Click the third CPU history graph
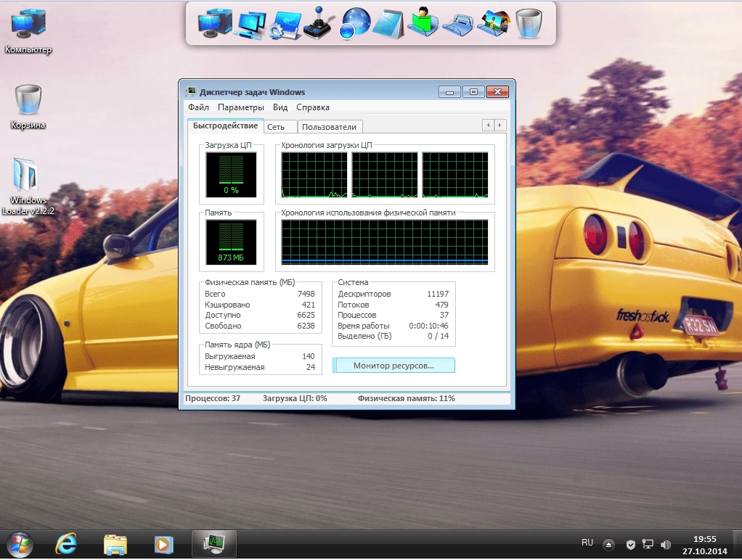This screenshot has width=742, height=560. 455,175
